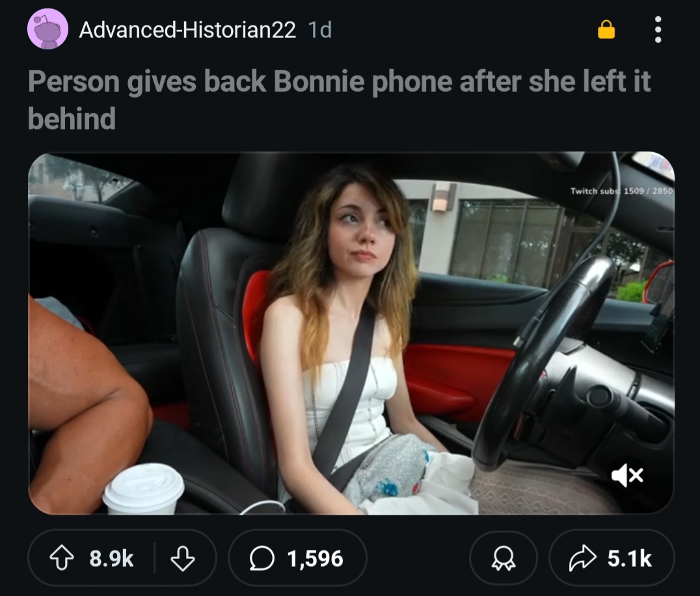Tap the downvote arrow icon

pos(183,558)
